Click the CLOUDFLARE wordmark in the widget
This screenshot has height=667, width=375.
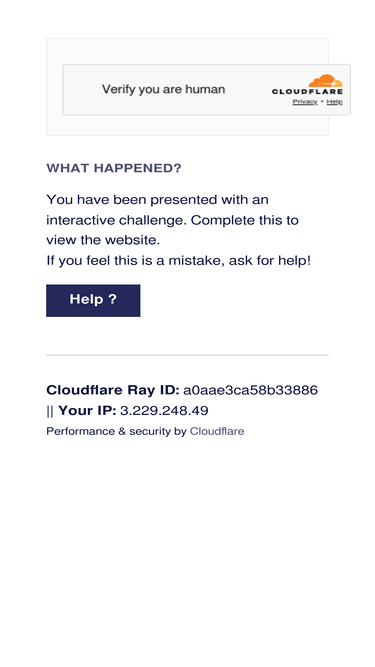[307, 91]
